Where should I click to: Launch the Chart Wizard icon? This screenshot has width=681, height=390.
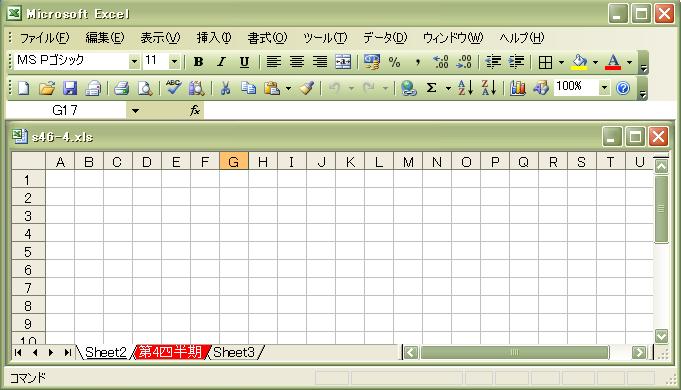coord(518,88)
